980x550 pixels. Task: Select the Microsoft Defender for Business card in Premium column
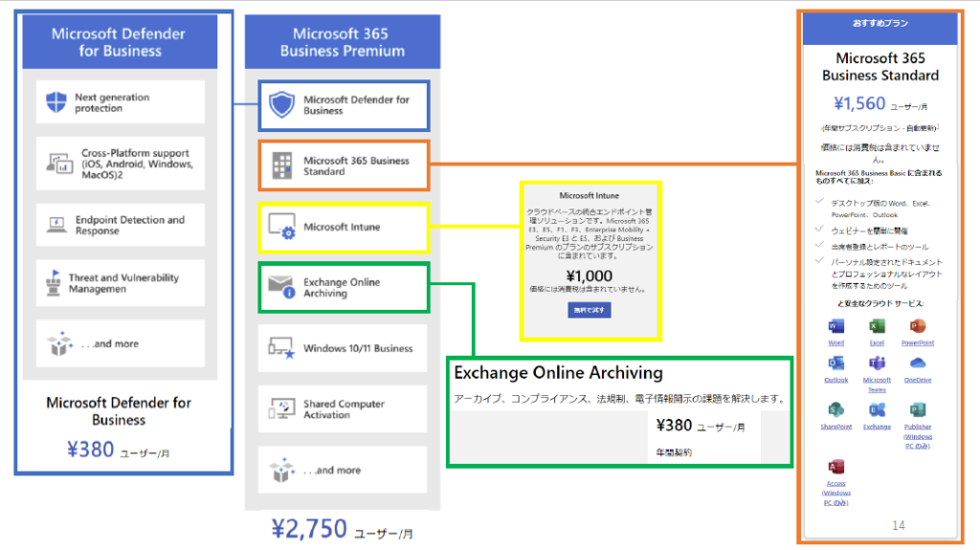(344, 105)
